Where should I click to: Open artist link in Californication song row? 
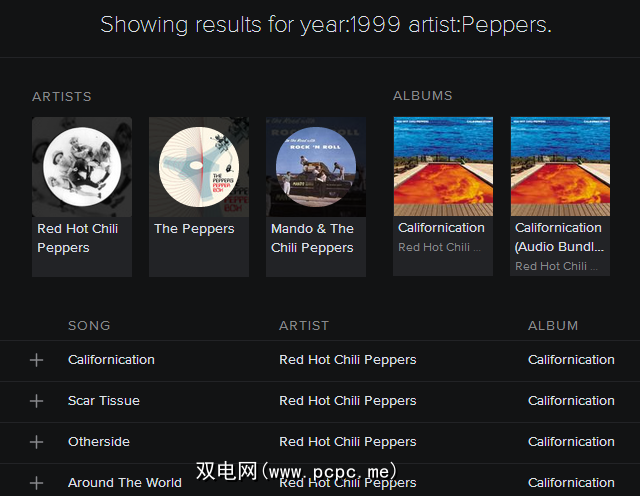(x=348, y=360)
